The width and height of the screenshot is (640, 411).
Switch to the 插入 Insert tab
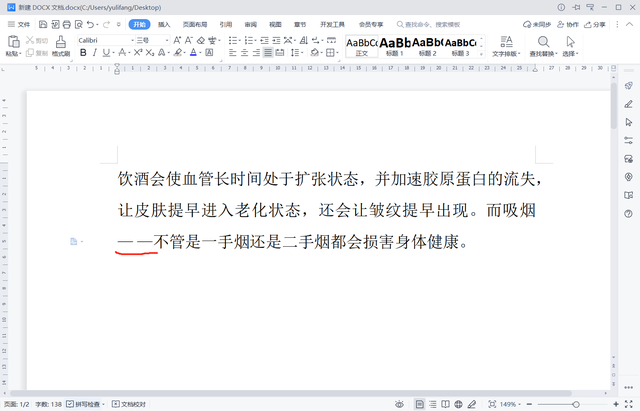coord(164,24)
